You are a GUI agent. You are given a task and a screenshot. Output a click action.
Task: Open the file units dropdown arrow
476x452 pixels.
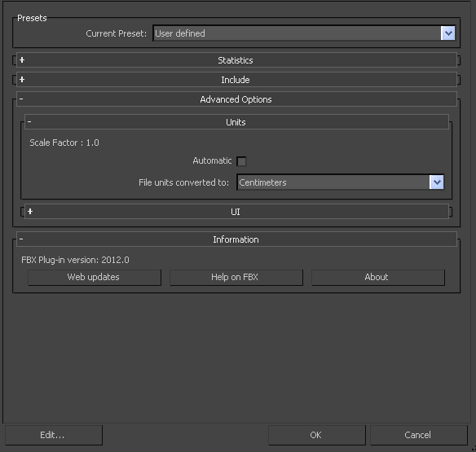click(437, 182)
